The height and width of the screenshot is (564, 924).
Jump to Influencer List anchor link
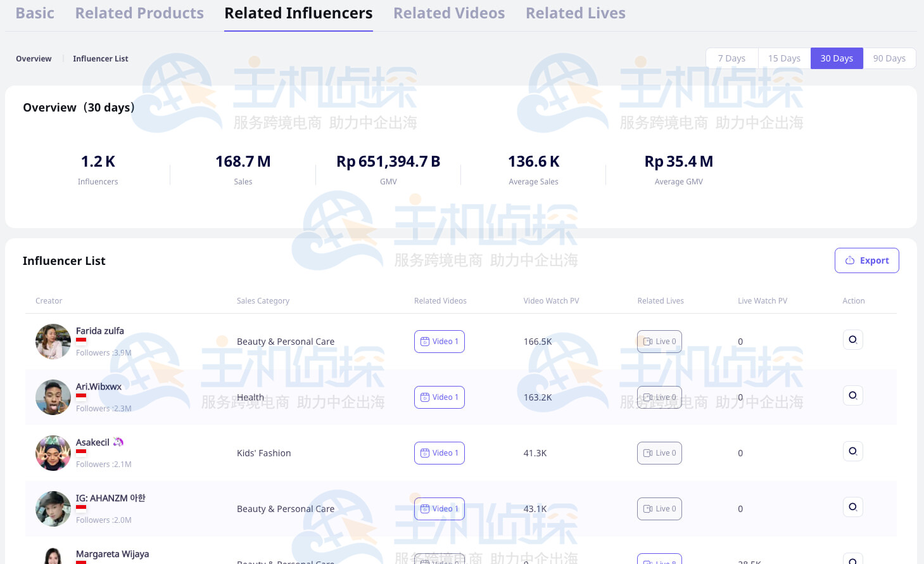(x=100, y=59)
